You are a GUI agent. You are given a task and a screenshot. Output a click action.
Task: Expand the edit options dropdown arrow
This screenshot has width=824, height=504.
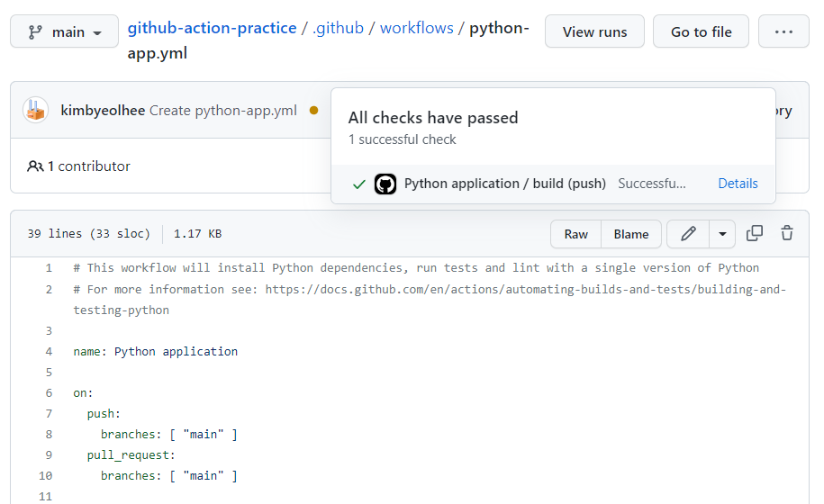[x=722, y=234]
